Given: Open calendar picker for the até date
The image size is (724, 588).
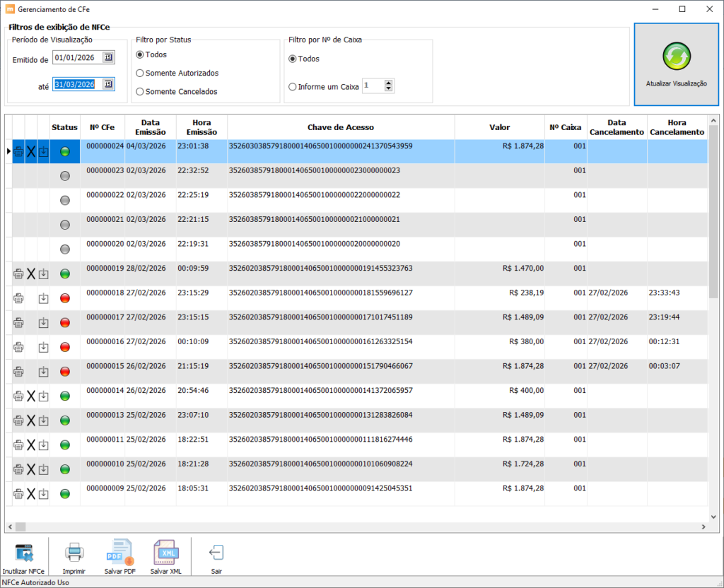Looking at the screenshot, I should (108, 84).
